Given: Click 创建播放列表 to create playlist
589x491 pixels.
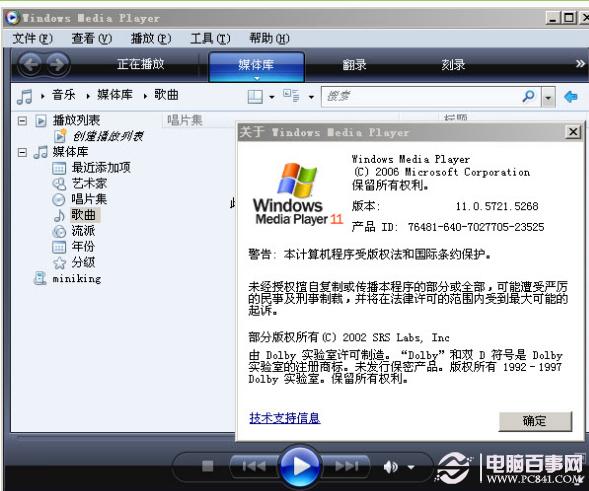Looking at the screenshot, I should click(x=108, y=136).
